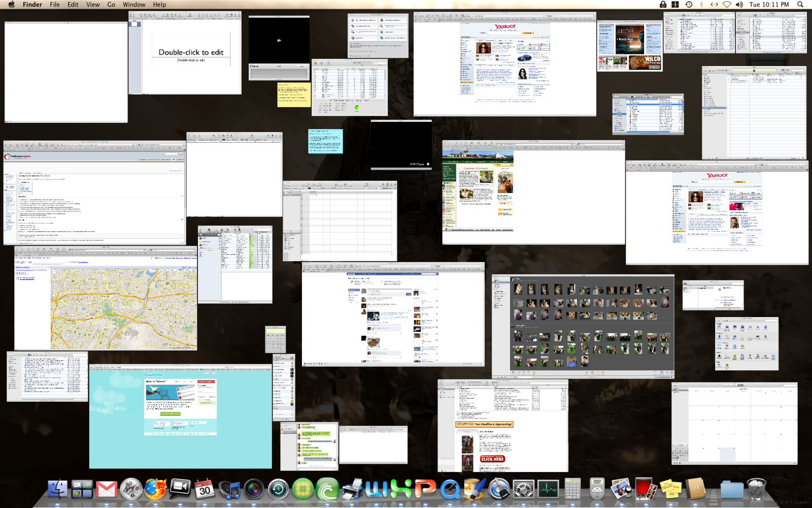Viewport: 812px width, 508px height.
Task: Launch DVD Player from the Dock
Action: pos(597,489)
